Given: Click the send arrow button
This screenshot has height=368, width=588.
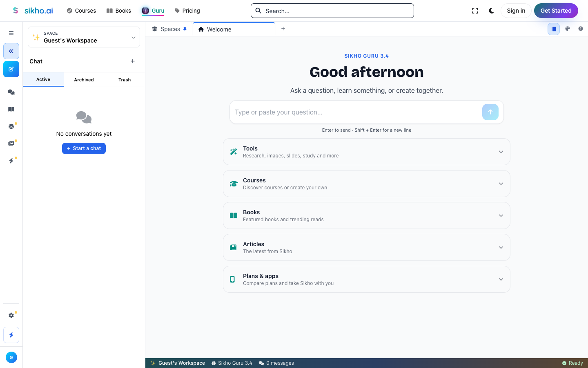Looking at the screenshot, I should (x=490, y=112).
